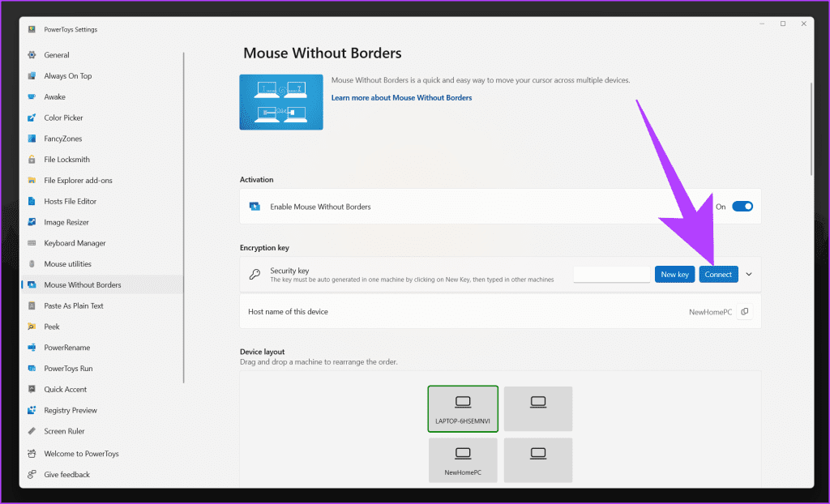Click the Give feedback icon
The width and height of the screenshot is (830, 504).
pyautogui.click(x=32, y=474)
